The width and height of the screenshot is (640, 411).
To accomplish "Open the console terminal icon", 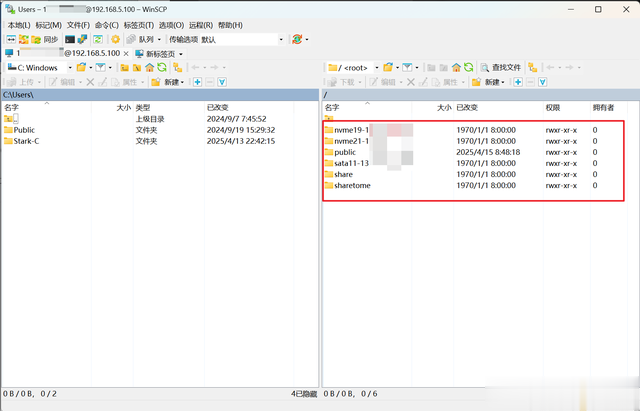I will 70,40.
